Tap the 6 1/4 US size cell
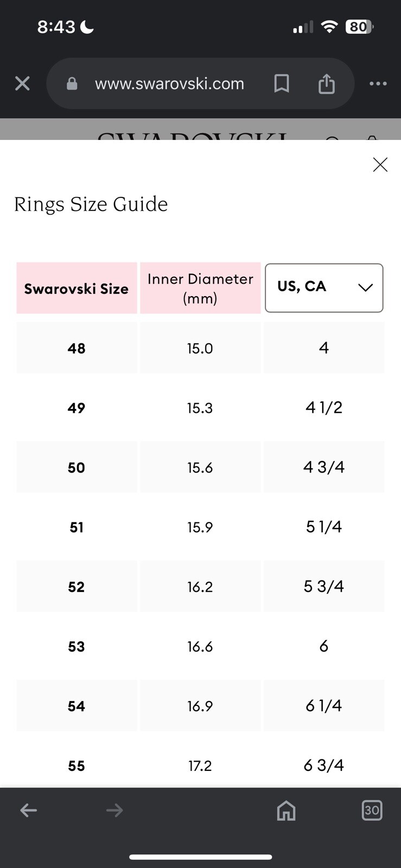Image resolution: width=401 pixels, height=868 pixels. point(324,706)
